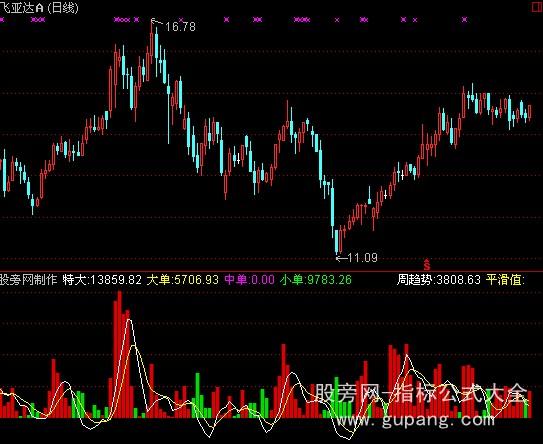Click the 小单:9783.26 value
The height and width of the screenshot is (444, 543).
pyautogui.click(x=315, y=279)
